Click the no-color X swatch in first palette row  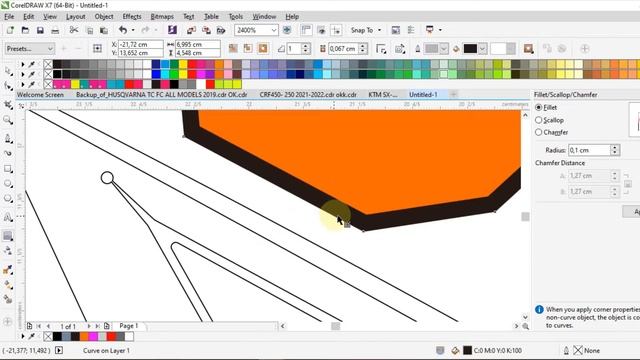click(48, 64)
